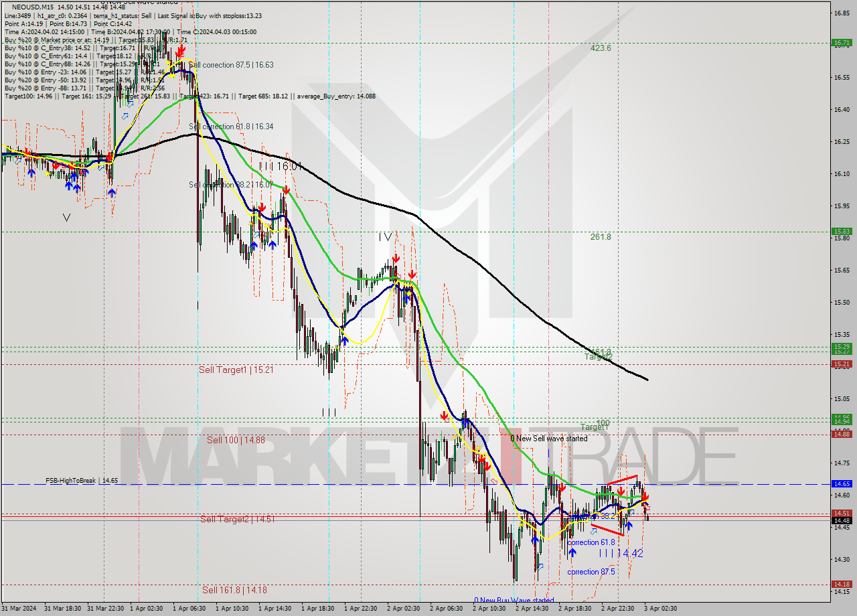Click the red 14.18 price tag
This screenshot has width=857, height=616.
tap(842, 584)
